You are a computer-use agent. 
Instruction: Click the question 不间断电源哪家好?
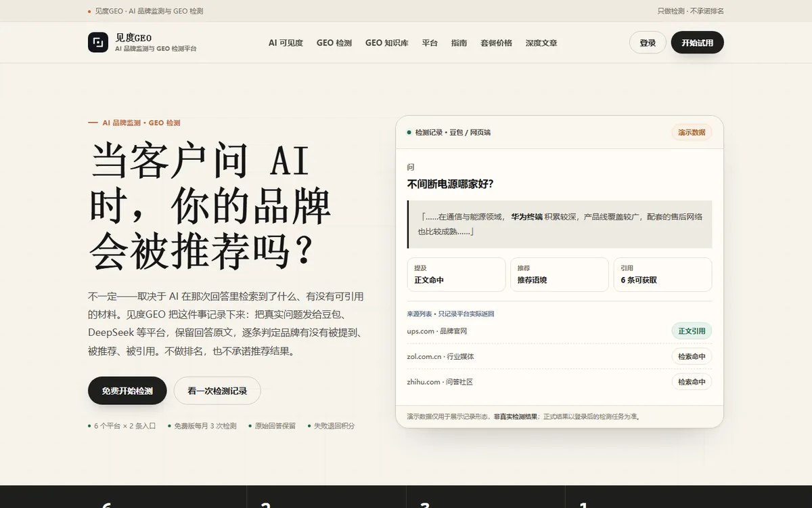450,184
